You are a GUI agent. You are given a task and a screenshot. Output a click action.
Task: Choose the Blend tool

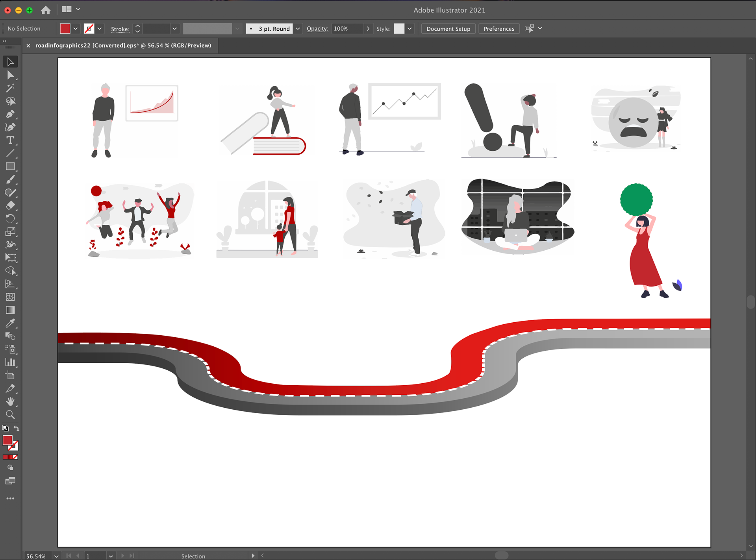(x=11, y=336)
